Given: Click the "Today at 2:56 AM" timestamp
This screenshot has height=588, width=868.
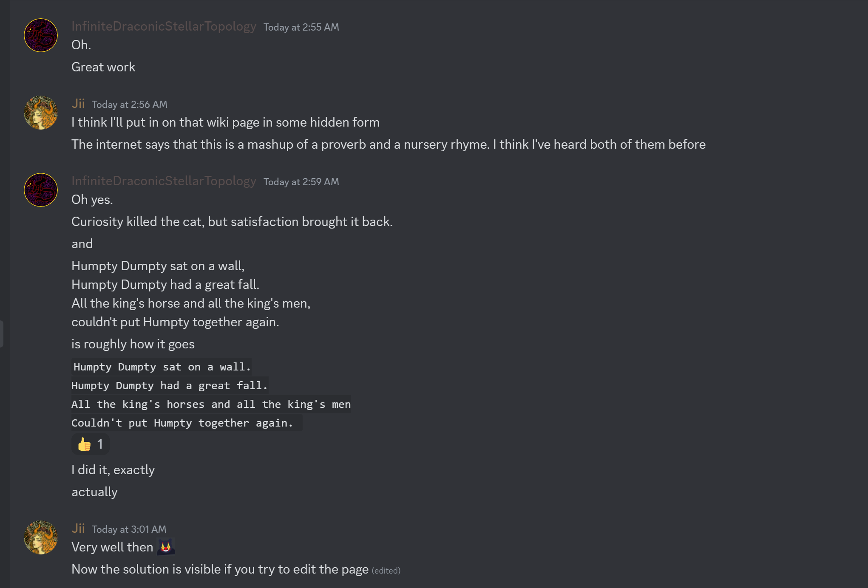Looking at the screenshot, I should point(129,105).
